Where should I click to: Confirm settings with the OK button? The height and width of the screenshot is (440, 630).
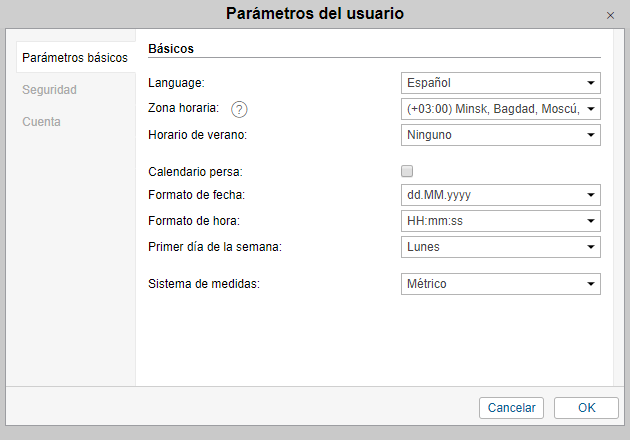(x=586, y=408)
